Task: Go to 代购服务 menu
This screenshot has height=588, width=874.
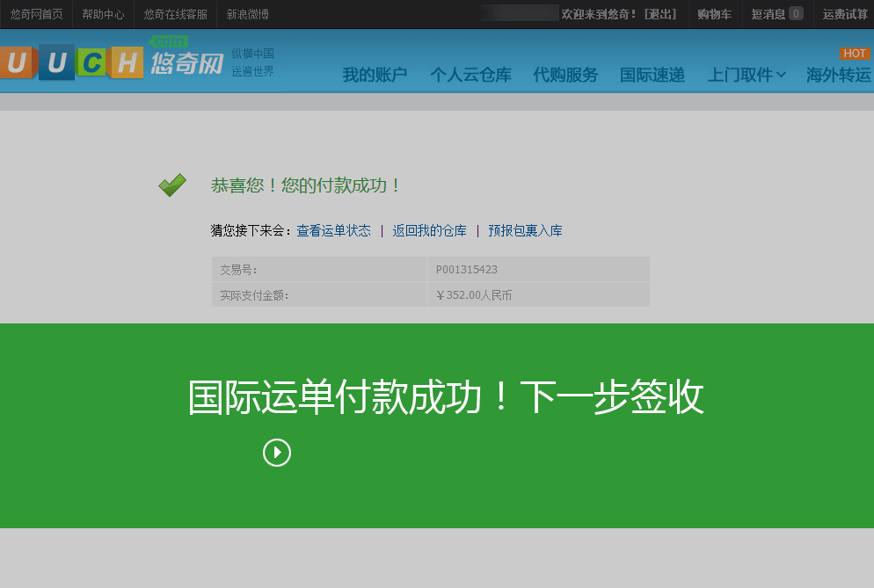Action: pyautogui.click(x=565, y=75)
